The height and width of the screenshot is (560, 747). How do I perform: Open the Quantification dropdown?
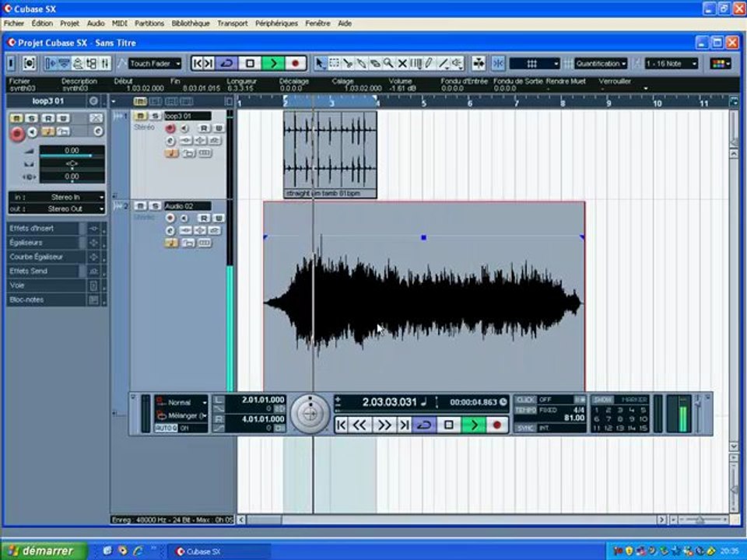601,63
